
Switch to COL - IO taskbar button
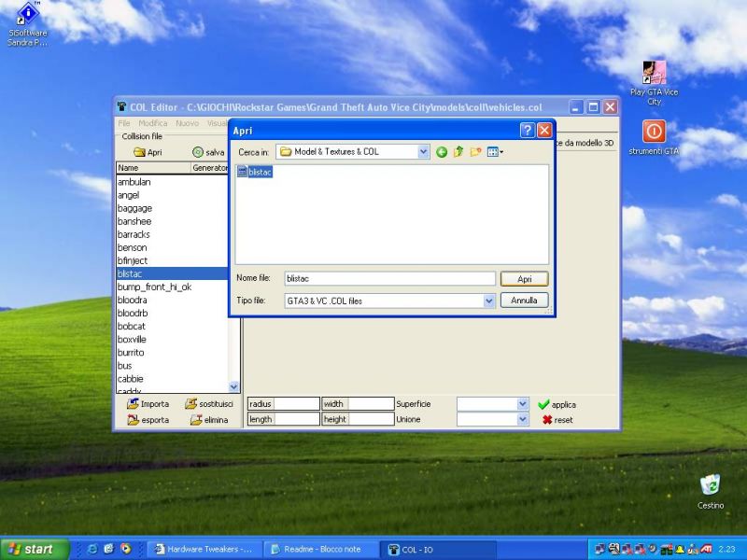tap(438, 549)
